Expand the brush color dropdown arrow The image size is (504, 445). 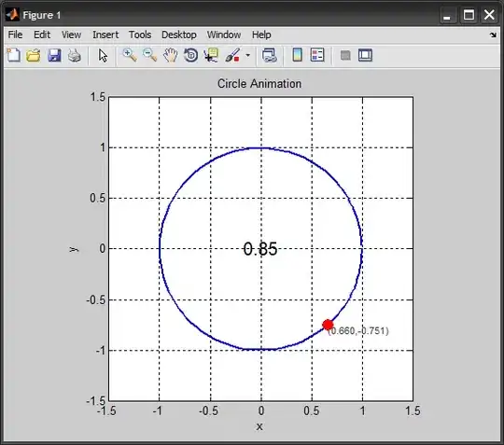248,55
